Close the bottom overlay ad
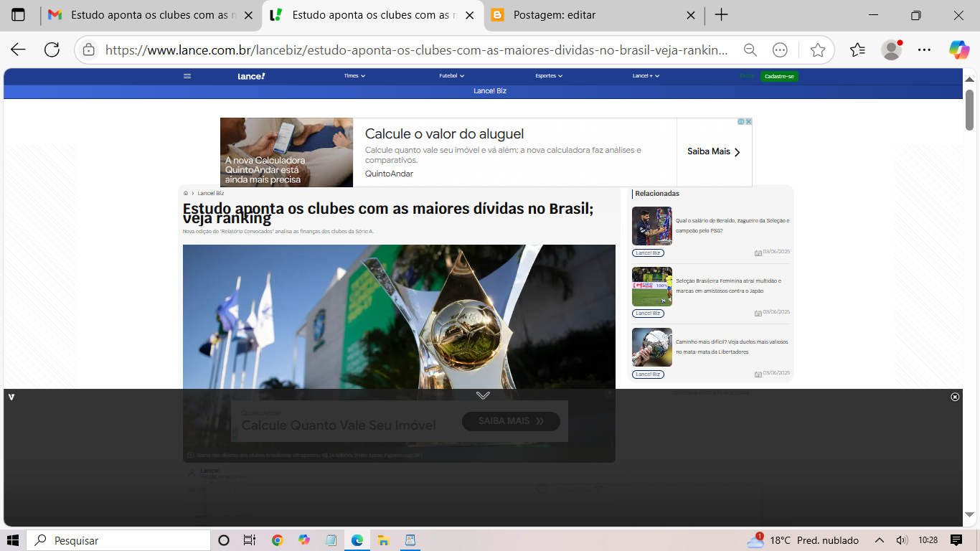The image size is (980, 551). (x=955, y=397)
